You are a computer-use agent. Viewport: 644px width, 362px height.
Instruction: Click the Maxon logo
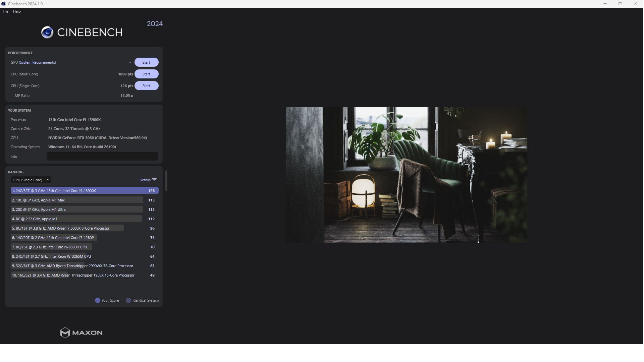coord(81,333)
